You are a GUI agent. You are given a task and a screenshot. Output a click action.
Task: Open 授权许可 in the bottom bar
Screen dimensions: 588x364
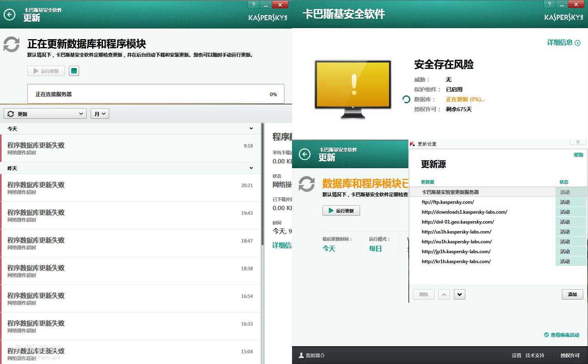point(570,355)
